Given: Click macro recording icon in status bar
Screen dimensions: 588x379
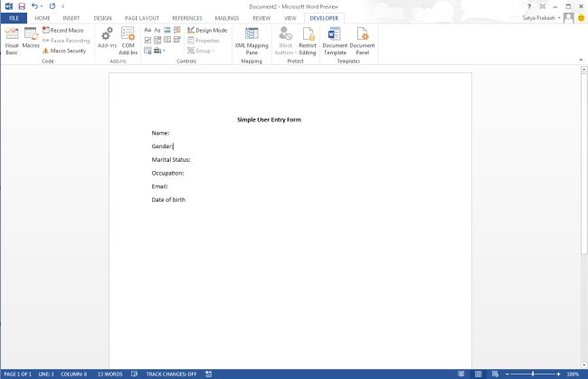Looking at the screenshot, I should (x=209, y=374).
